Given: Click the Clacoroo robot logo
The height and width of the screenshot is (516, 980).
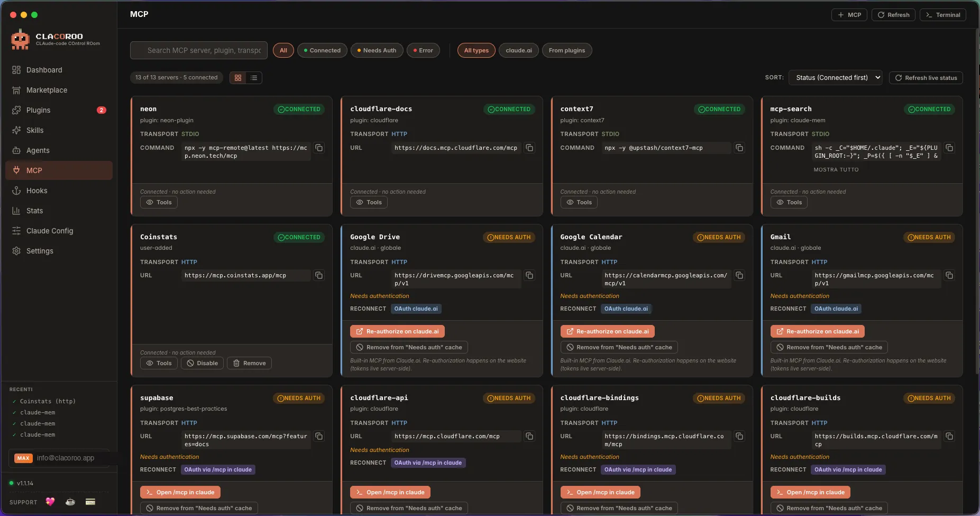Looking at the screenshot, I should tap(20, 40).
